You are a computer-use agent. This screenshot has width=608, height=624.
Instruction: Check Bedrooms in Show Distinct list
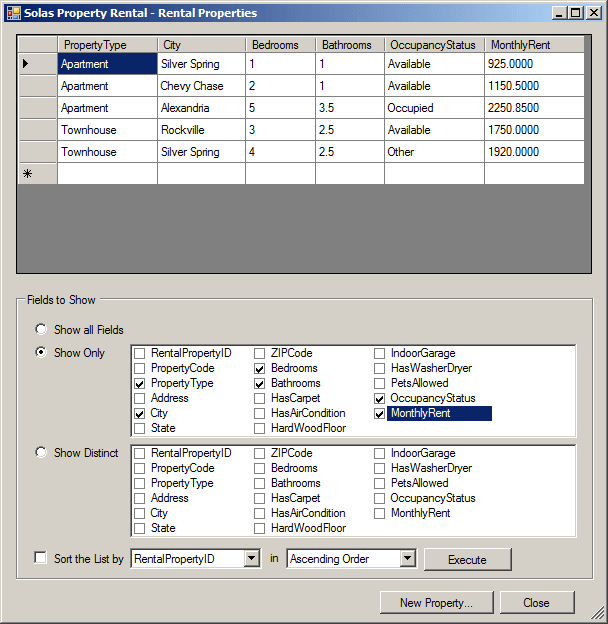click(259, 468)
